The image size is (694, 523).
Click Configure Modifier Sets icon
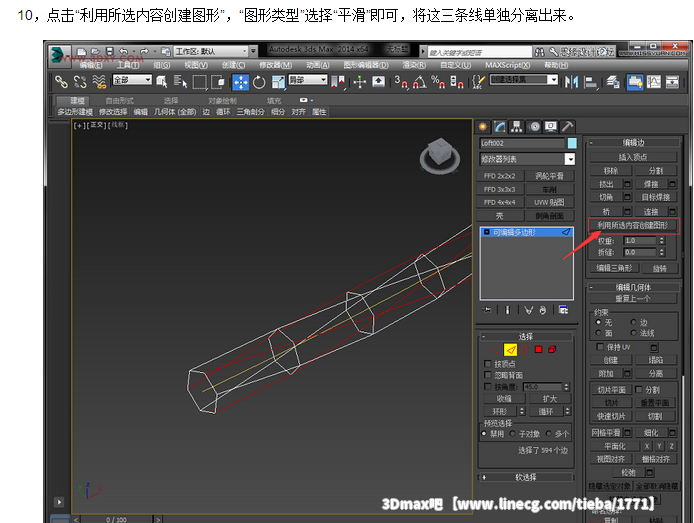click(x=563, y=310)
